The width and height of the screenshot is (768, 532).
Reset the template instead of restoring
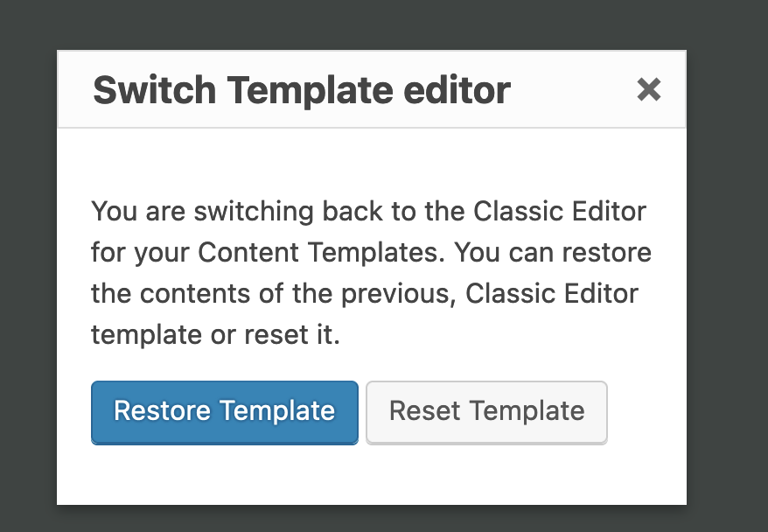click(x=486, y=412)
